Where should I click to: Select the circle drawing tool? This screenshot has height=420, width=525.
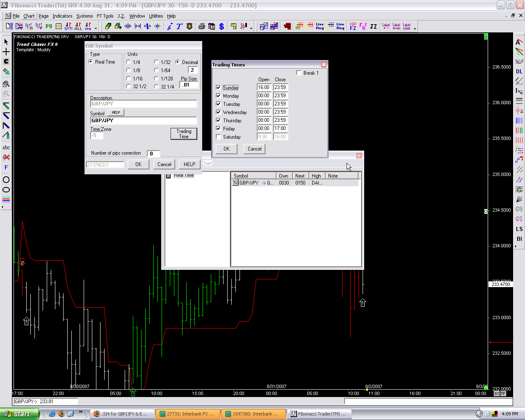click(x=6, y=180)
